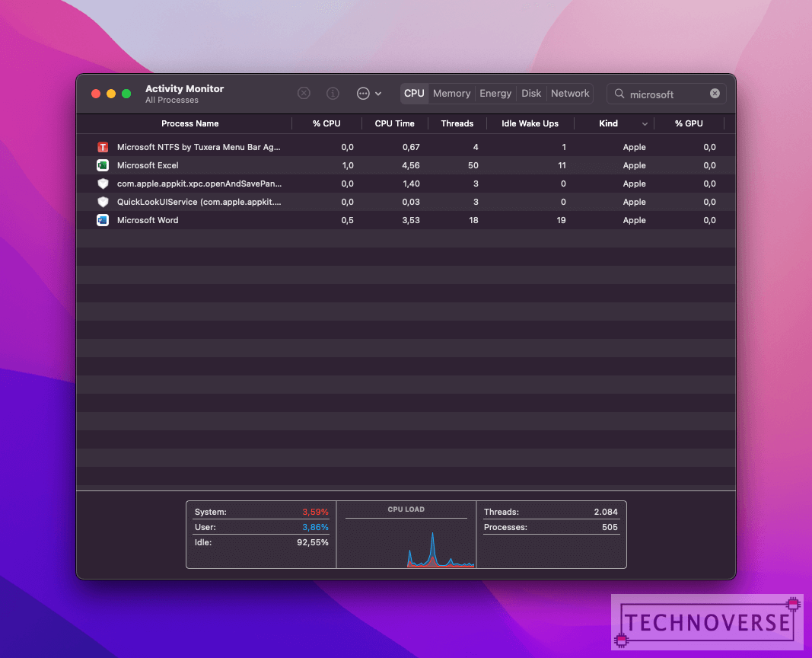The image size is (812, 658).
Task: Sort by % CPU column header
Action: coord(326,123)
